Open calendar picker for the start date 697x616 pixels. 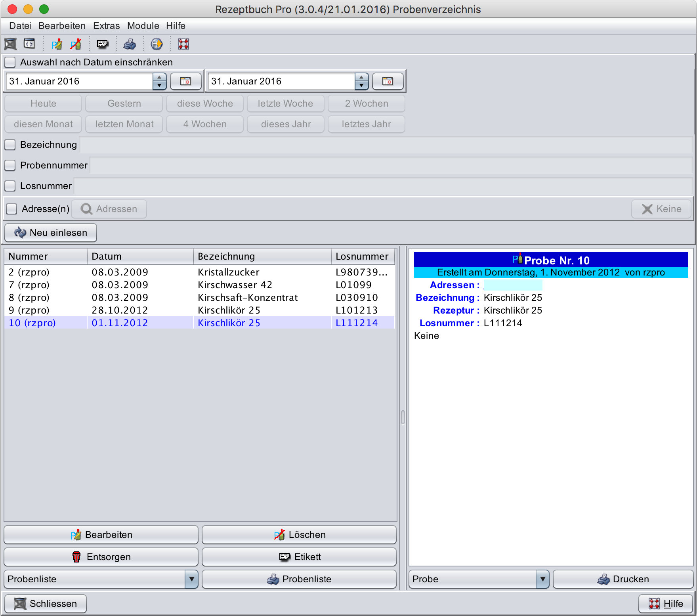click(185, 81)
